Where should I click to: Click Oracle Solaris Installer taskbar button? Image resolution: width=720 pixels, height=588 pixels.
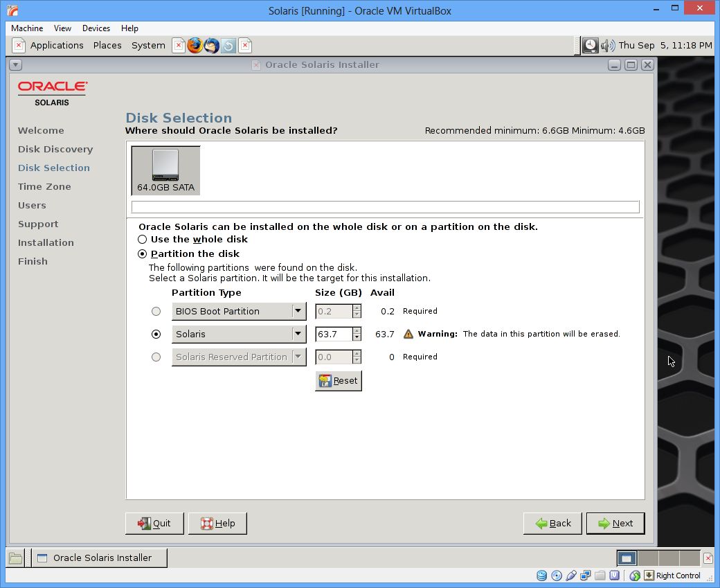coord(99,558)
